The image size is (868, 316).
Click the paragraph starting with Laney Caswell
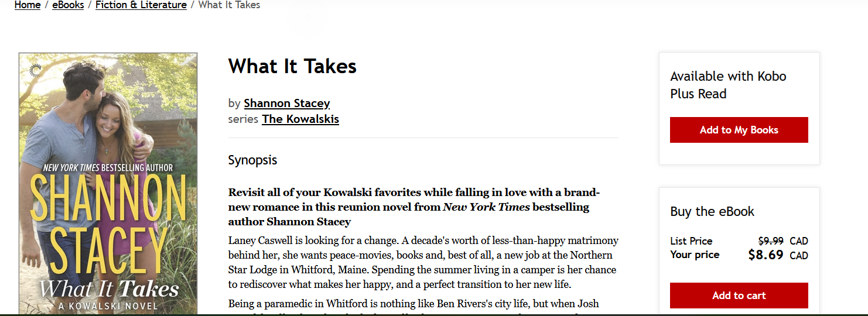point(423,263)
